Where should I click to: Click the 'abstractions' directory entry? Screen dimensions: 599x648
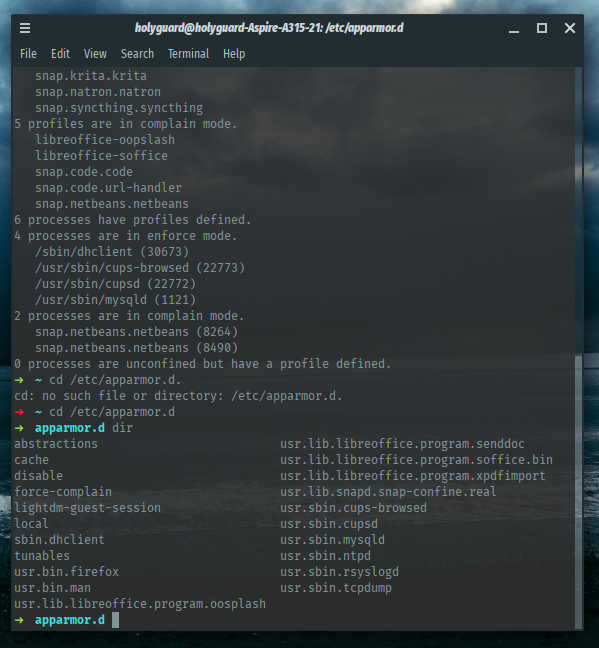click(56, 444)
